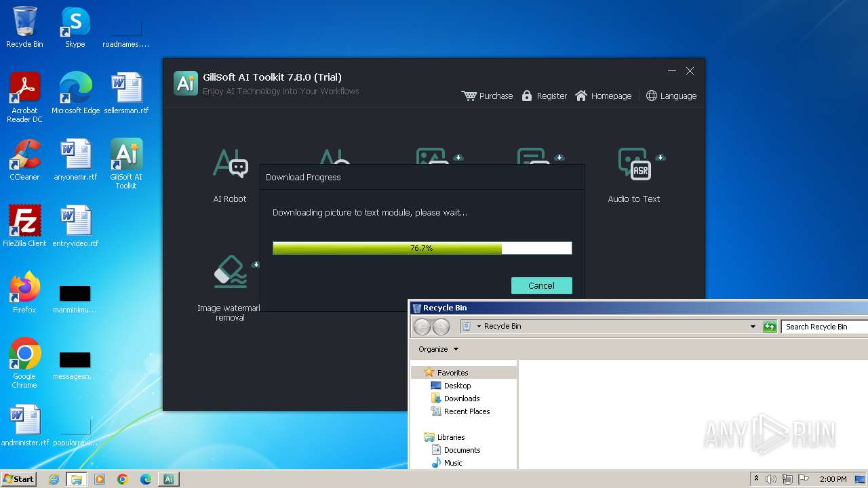This screenshot has width=868, height=488.
Task: Go forward in Recycle Bin window
Action: coord(441,327)
